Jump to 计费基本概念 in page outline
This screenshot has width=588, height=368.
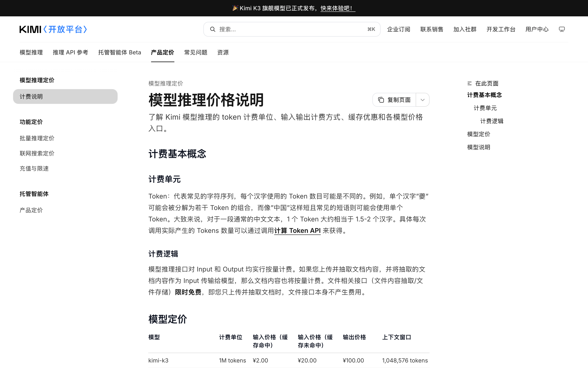(x=484, y=95)
